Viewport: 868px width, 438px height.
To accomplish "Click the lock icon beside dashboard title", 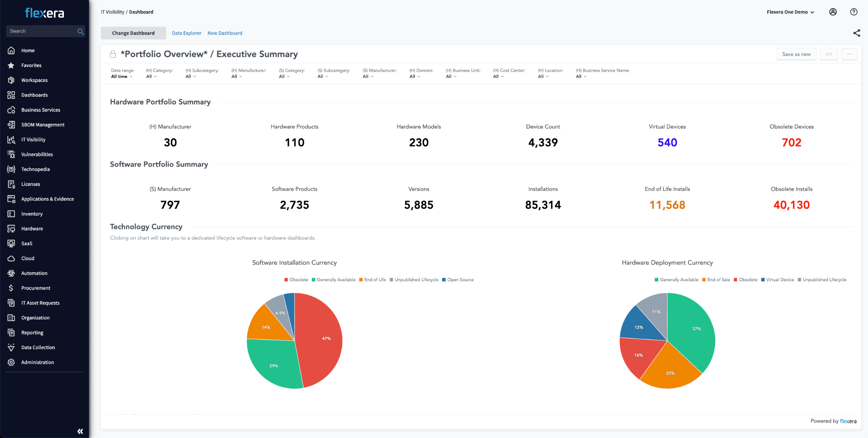I will (x=113, y=54).
